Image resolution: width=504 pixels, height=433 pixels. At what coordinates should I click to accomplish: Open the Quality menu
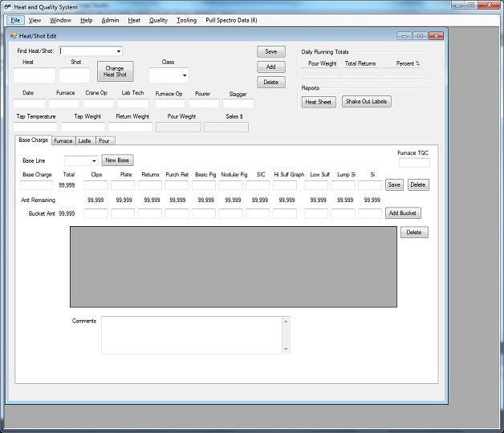[158, 20]
